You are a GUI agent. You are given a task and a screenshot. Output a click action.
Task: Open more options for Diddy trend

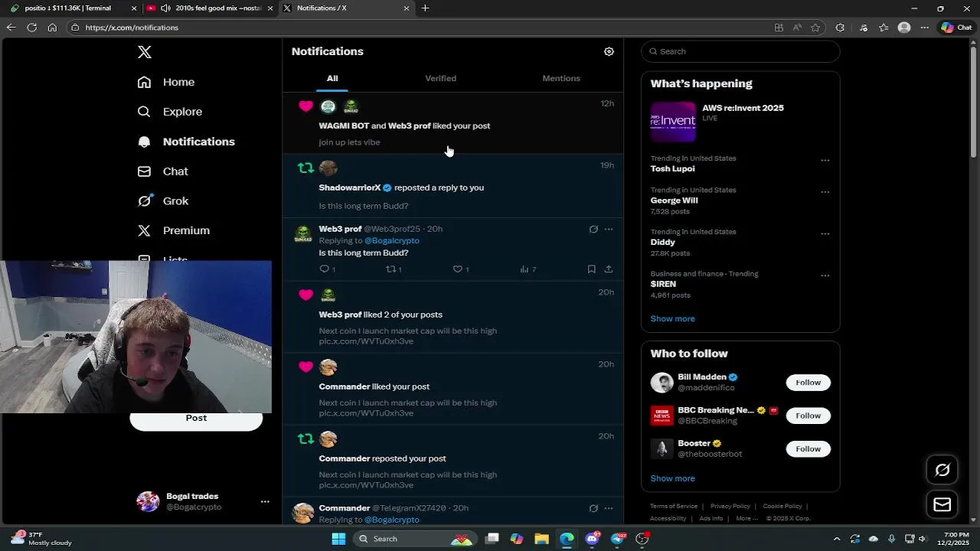click(x=825, y=233)
